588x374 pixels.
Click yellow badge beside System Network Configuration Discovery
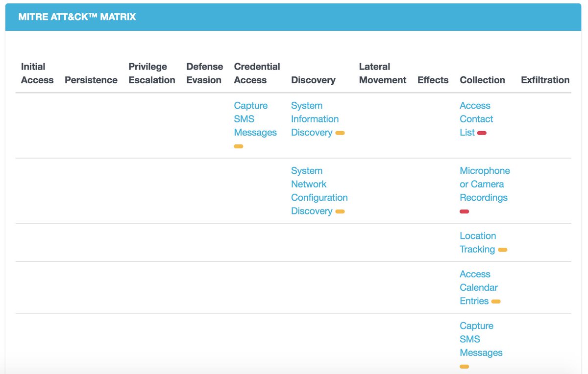click(x=340, y=211)
